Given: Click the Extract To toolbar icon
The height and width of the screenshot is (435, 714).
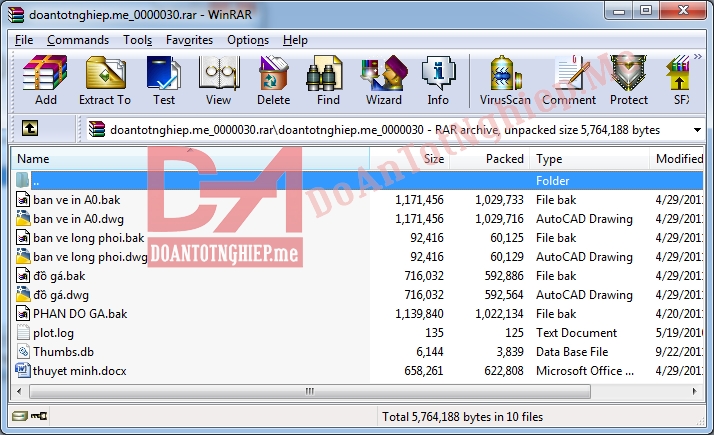Looking at the screenshot, I should [105, 80].
